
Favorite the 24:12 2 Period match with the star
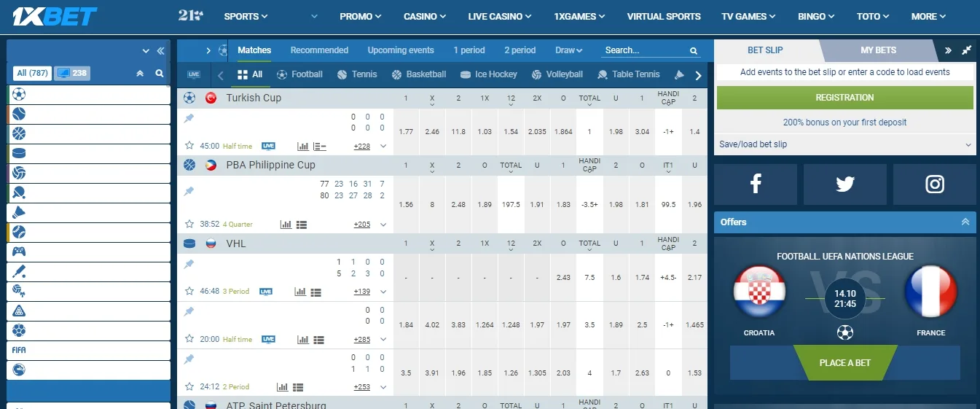tap(189, 386)
